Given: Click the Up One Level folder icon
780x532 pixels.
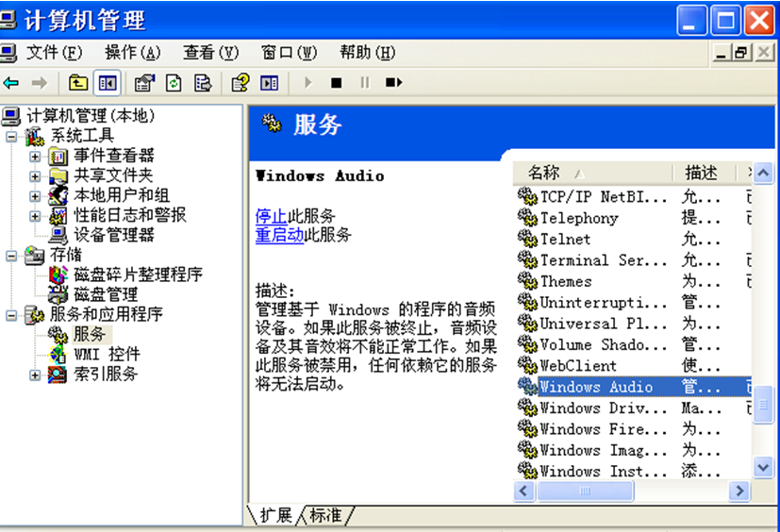Looking at the screenshot, I should click(78, 83).
